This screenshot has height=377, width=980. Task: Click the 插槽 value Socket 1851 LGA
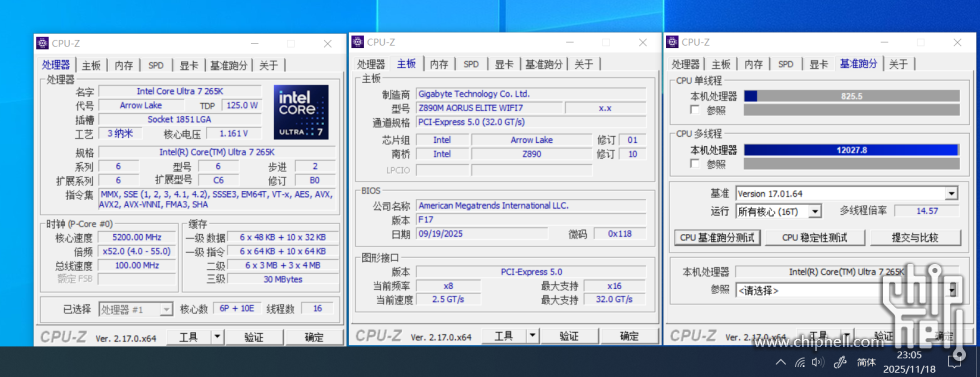point(180,119)
